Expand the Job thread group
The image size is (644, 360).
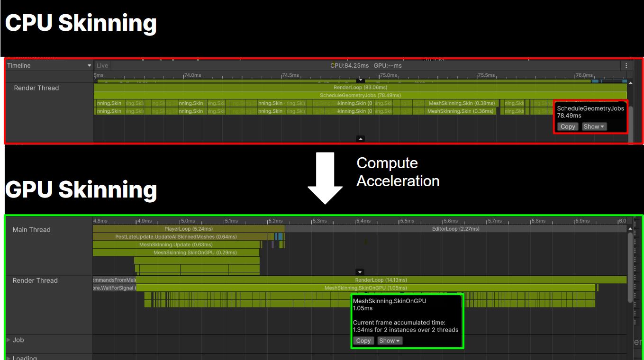coord(9,340)
